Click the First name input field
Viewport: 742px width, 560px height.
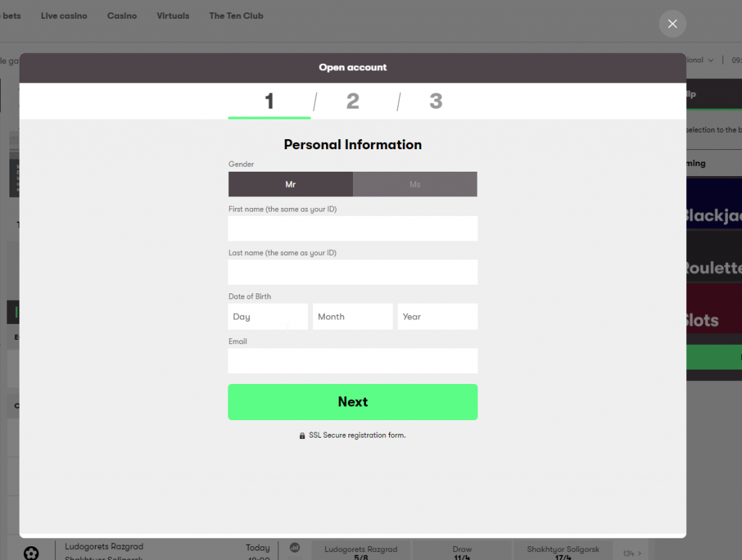tap(353, 228)
